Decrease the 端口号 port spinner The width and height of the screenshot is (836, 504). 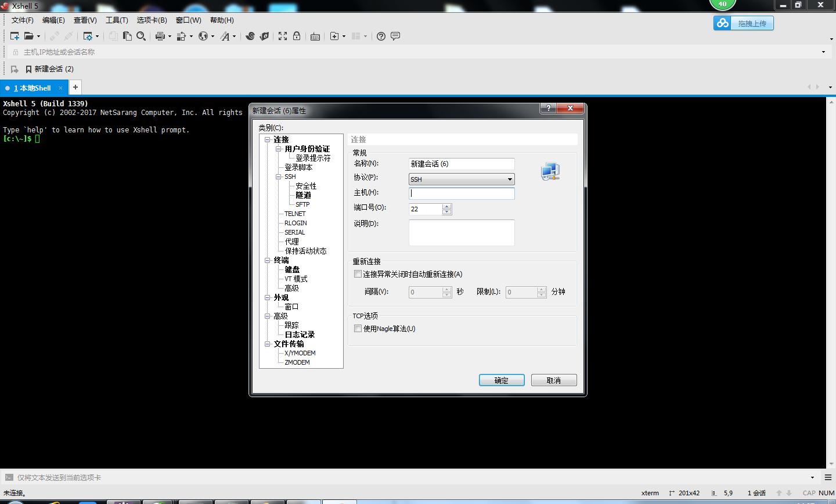click(446, 212)
